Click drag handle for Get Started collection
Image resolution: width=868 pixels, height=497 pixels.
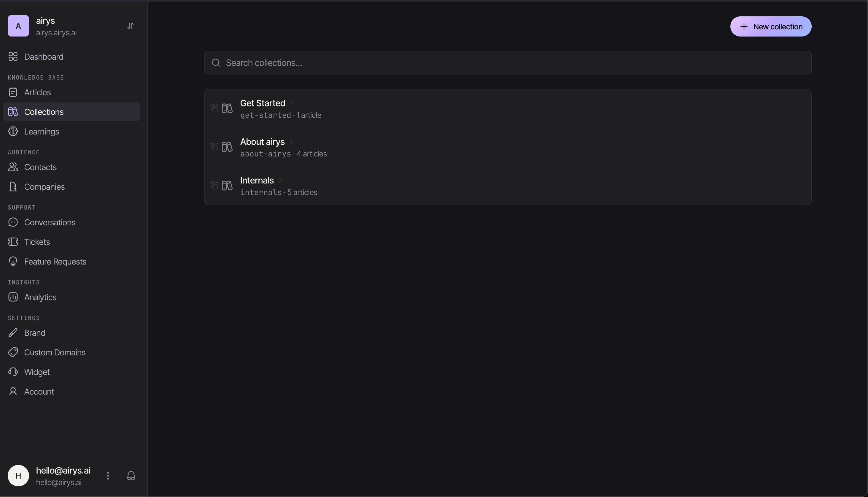coord(214,108)
